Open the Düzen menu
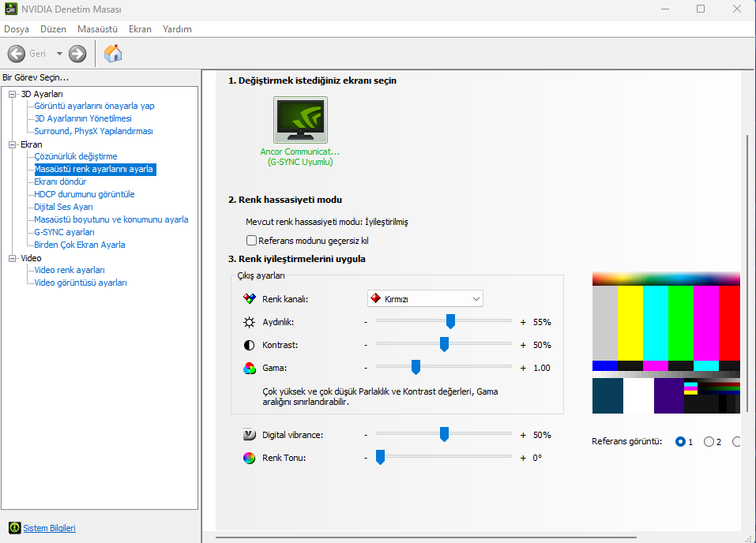This screenshot has width=756, height=543. [x=53, y=29]
